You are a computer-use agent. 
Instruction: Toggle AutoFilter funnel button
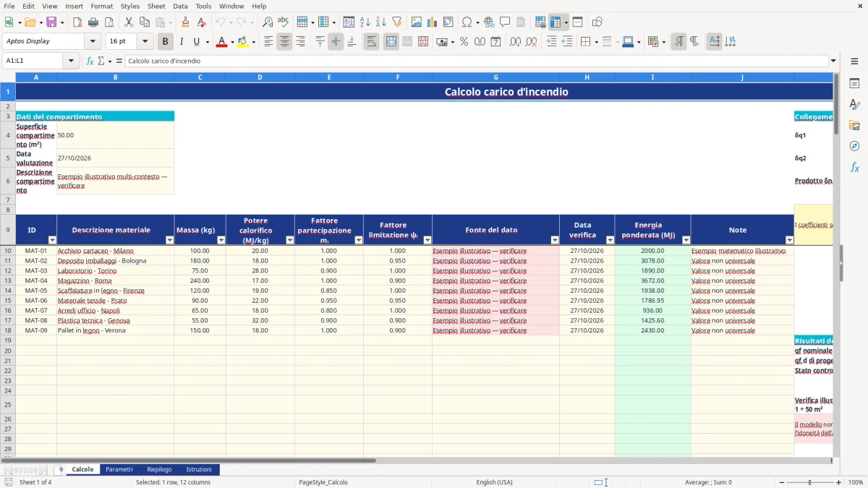[x=396, y=22]
